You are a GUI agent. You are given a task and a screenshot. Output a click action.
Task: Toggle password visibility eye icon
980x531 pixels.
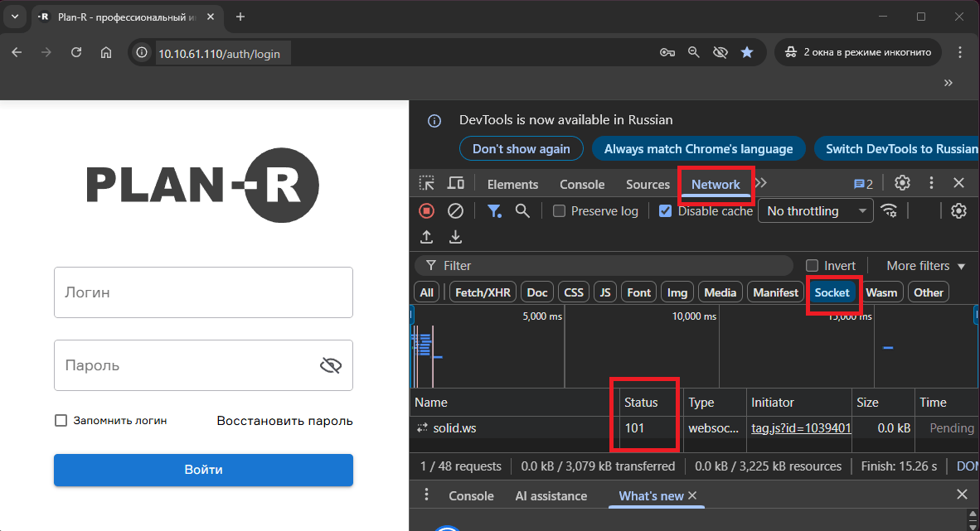[x=331, y=364]
